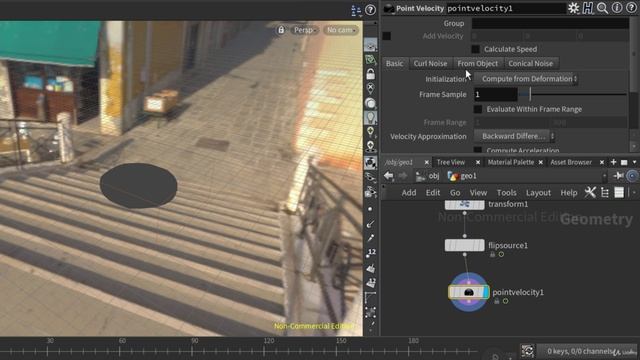Image resolution: width=640 pixels, height=360 pixels.
Task: Check Evaluate Within Frame Range
Action: (478, 109)
